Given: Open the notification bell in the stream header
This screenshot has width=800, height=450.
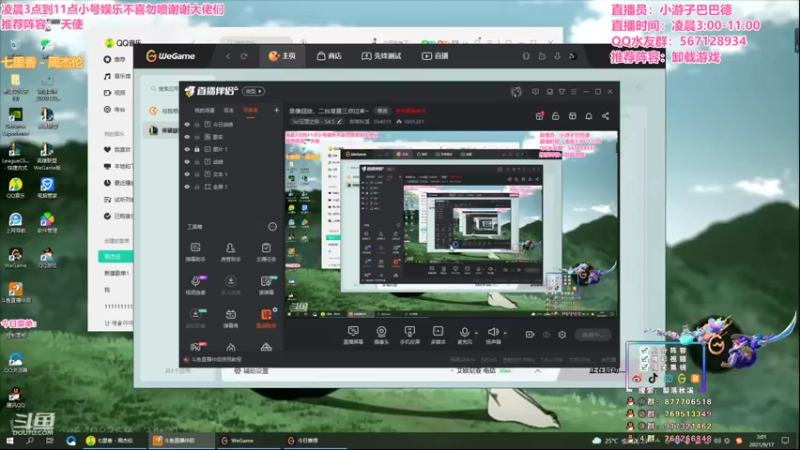Looking at the screenshot, I should click(589, 116).
